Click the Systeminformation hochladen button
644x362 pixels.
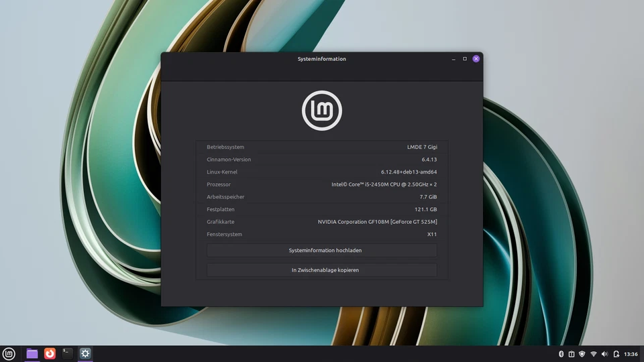click(321, 250)
